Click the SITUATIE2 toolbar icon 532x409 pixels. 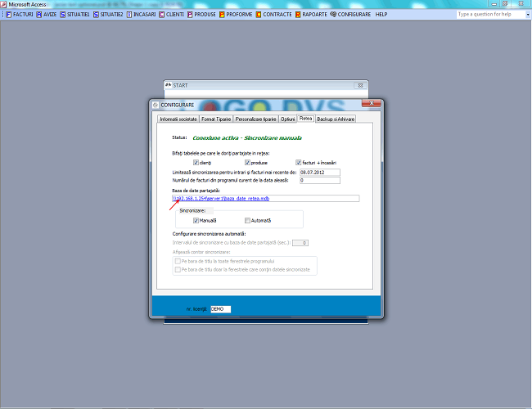click(96, 14)
